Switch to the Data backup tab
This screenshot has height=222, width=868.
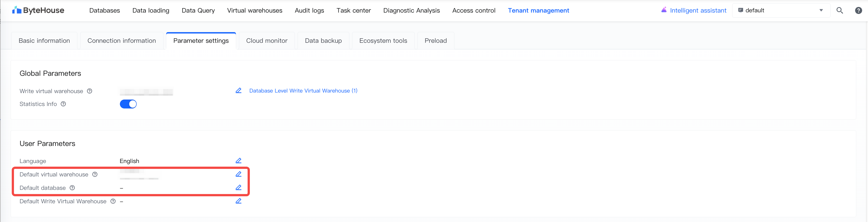point(323,41)
